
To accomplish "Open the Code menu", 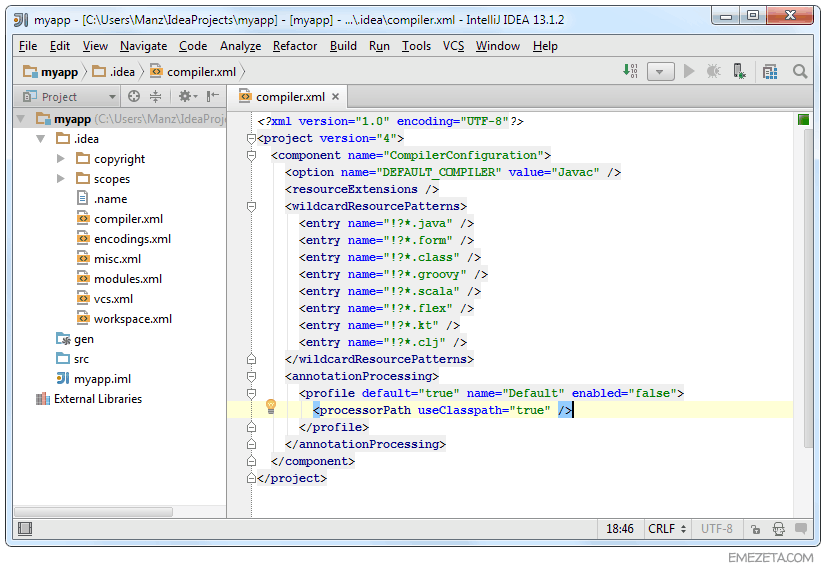I will click(193, 46).
